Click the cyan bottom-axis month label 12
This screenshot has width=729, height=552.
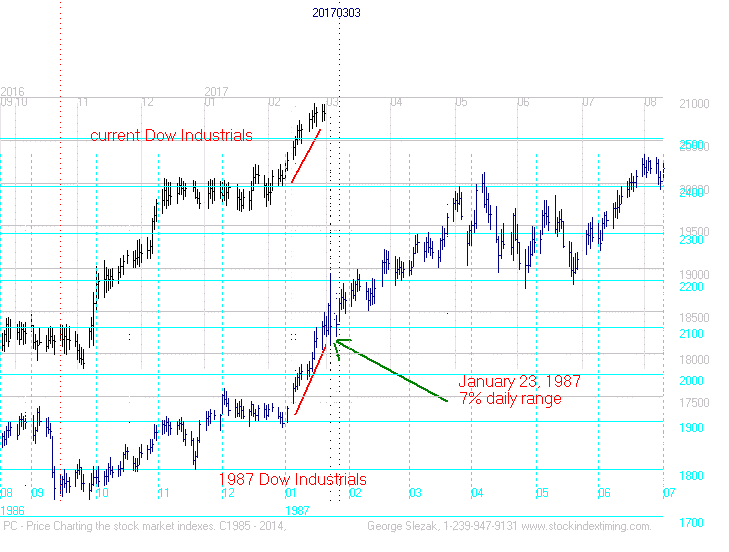point(228,492)
